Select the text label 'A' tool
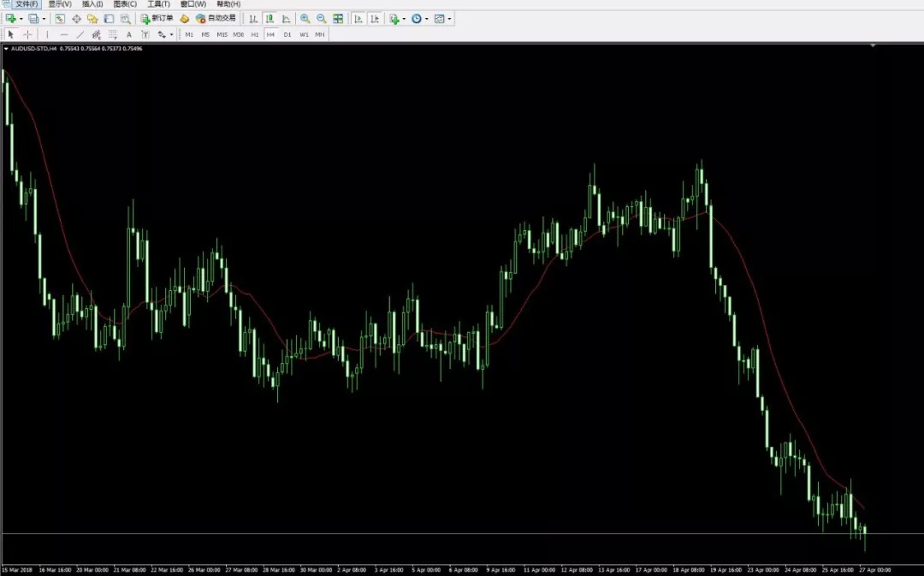This screenshot has height=576, width=924. (129, 34)
